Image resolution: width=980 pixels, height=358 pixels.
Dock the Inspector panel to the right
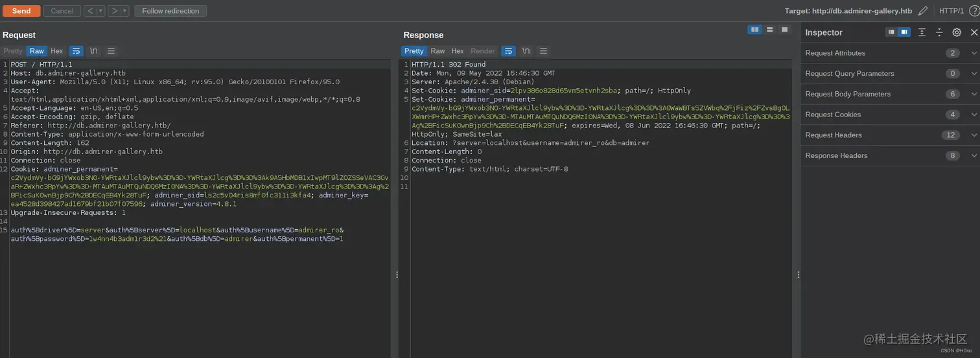pyautogui.click(x=904, y=32)
